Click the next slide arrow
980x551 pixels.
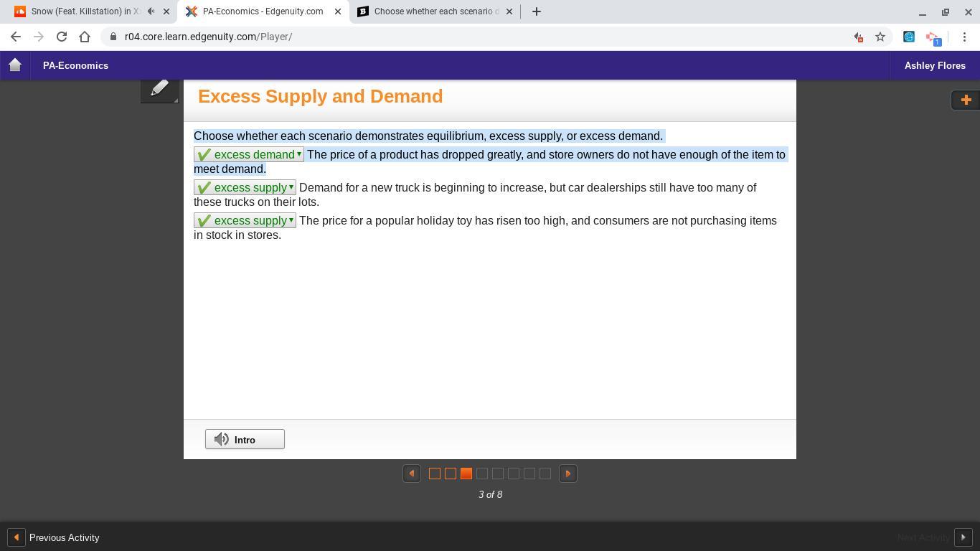pyautogui.click(x=567, y=474)
